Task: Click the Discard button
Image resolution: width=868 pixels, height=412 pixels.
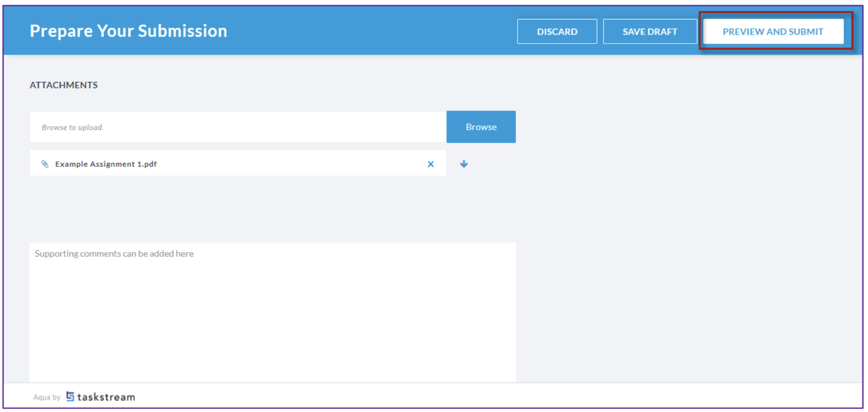Action: pos(557,32)
